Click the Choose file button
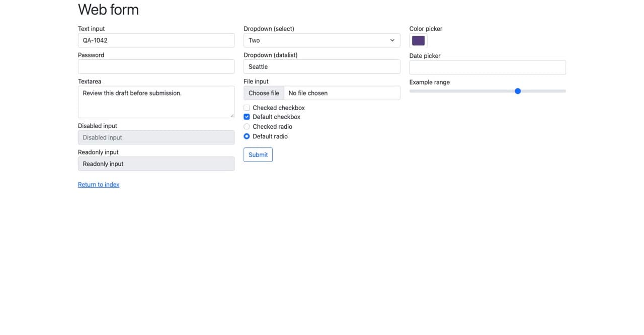The width and height of the screenshot is (644, 335). 264,93
